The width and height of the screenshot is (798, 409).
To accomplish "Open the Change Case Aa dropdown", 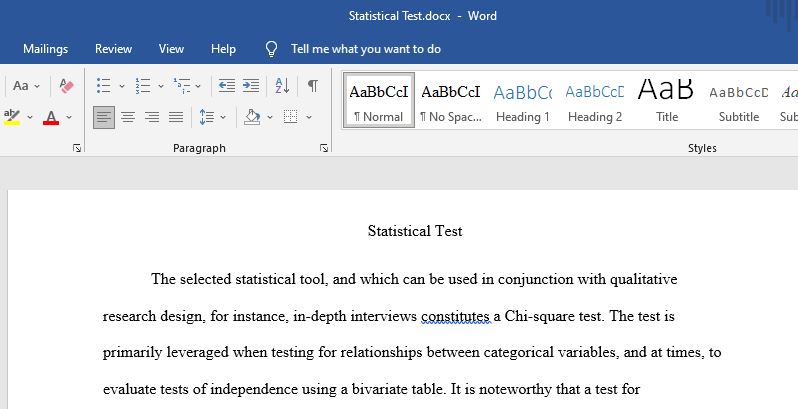I will 26,85.
